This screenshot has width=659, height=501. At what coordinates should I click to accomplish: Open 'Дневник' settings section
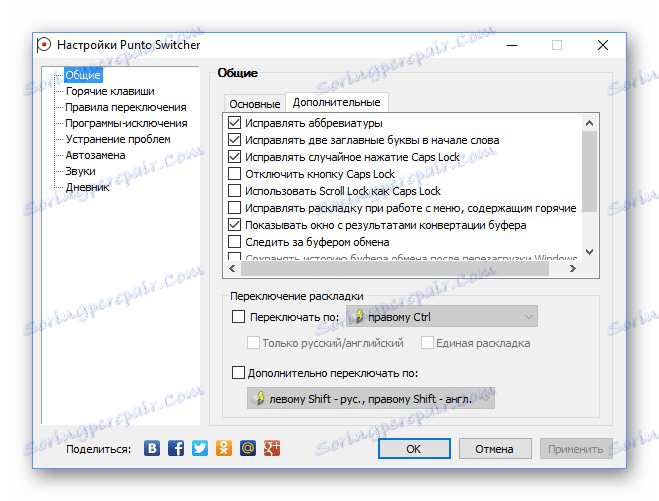pos(87,187)
